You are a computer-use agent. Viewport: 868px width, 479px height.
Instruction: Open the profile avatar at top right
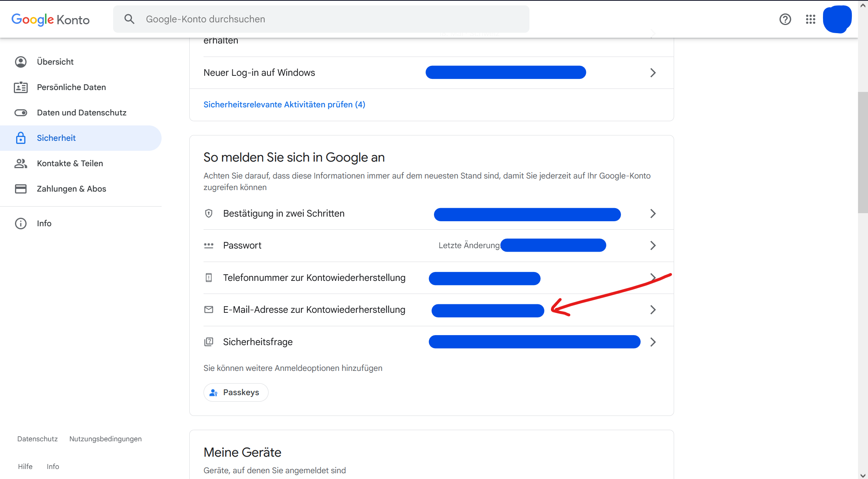(837, 19)
